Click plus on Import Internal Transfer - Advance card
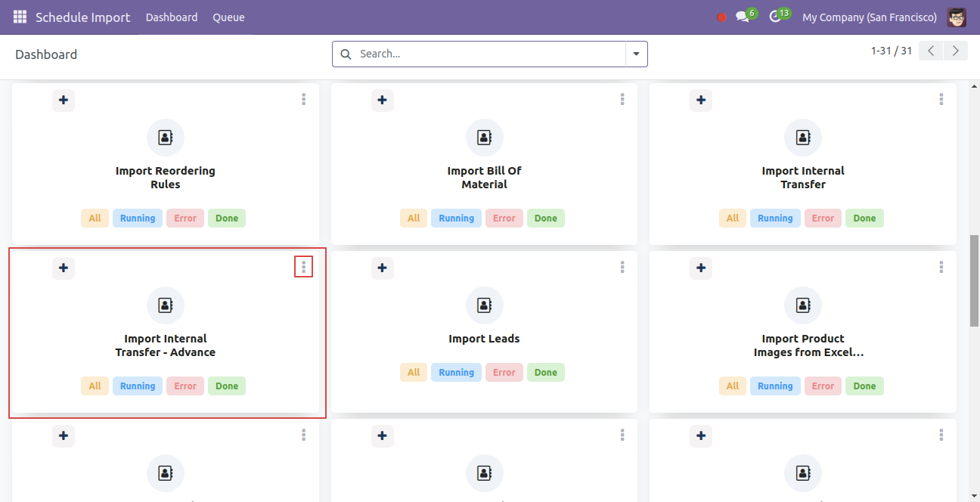This screenshot has width=980, height=502. pos(64,268)
